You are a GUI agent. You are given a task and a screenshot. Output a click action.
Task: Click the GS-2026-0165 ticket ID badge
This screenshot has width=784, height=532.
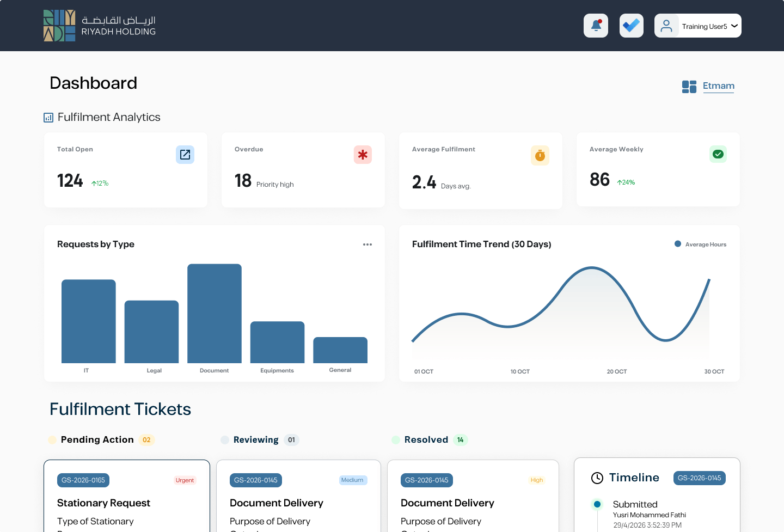click(x=83, y=480)
